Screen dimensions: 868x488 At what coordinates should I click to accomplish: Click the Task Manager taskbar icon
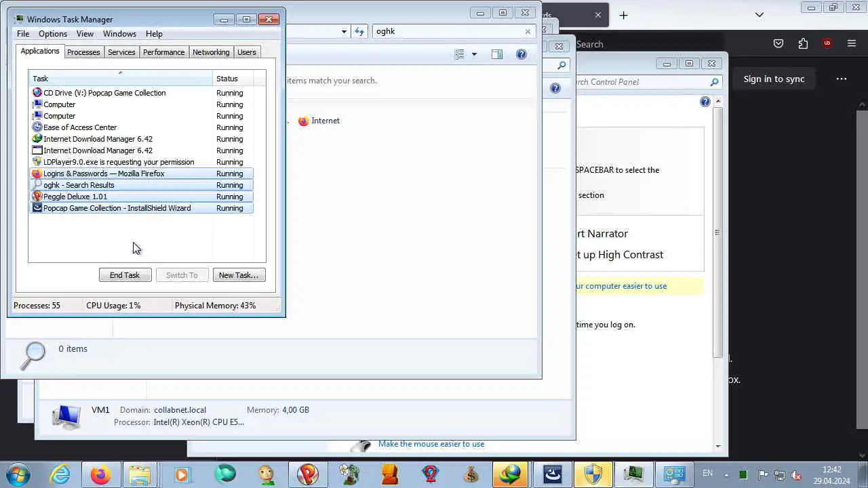coord(634,474)
